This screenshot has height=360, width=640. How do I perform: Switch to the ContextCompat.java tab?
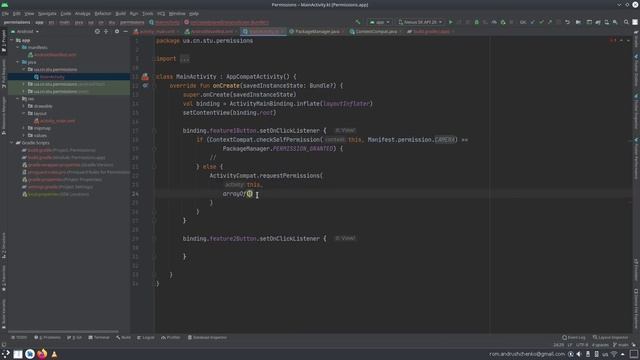point(375,31)
